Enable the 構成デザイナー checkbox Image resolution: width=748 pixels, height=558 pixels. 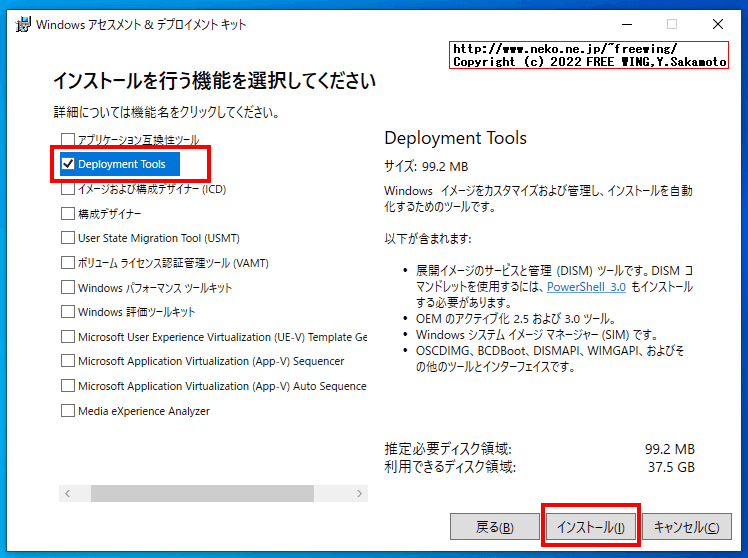click(x=68, y=213)
